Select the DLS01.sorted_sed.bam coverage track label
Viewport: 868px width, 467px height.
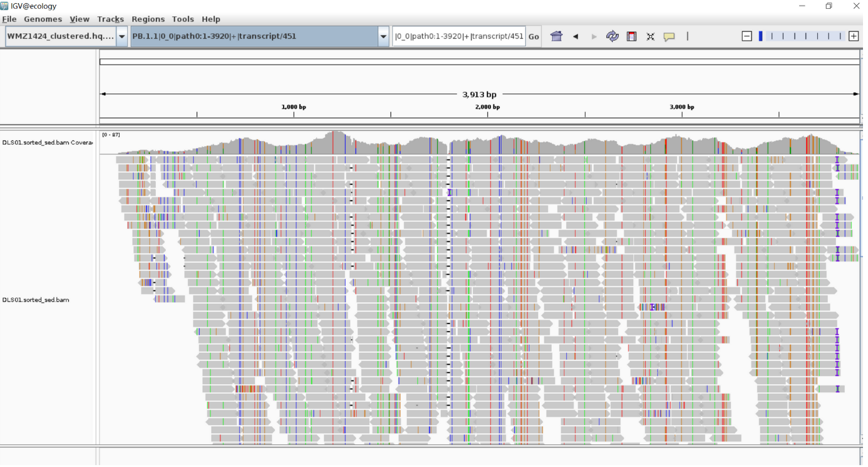[x=47, y=142]
